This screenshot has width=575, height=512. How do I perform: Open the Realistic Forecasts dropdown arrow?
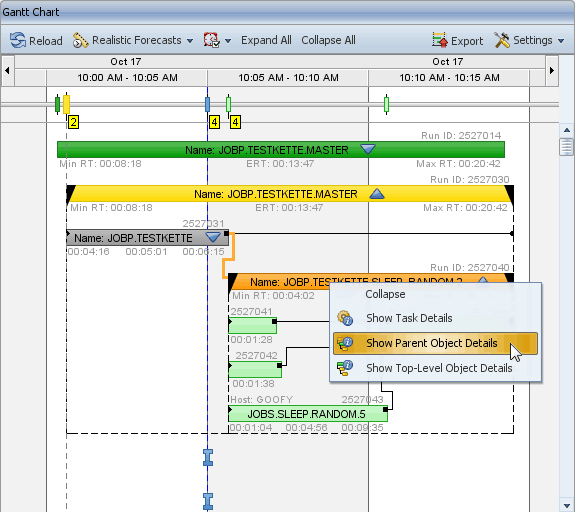pyautogui.click(x=190, y=41)
